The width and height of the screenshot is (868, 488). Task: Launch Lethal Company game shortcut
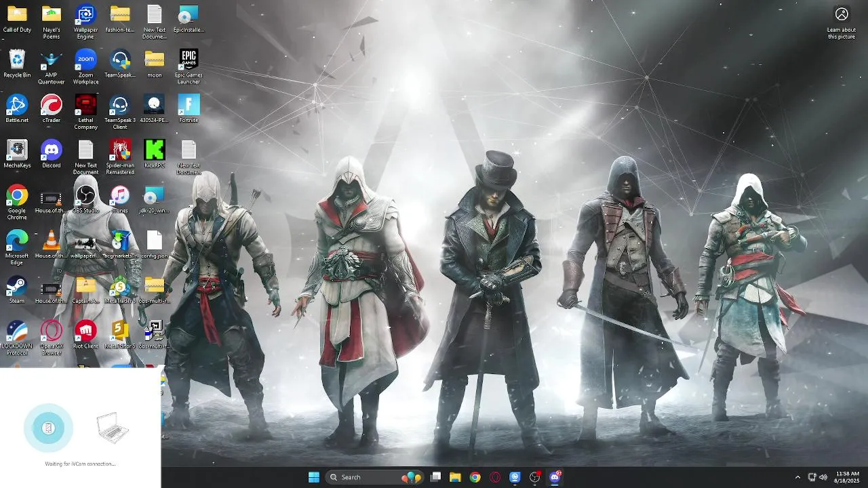point(85,113)
